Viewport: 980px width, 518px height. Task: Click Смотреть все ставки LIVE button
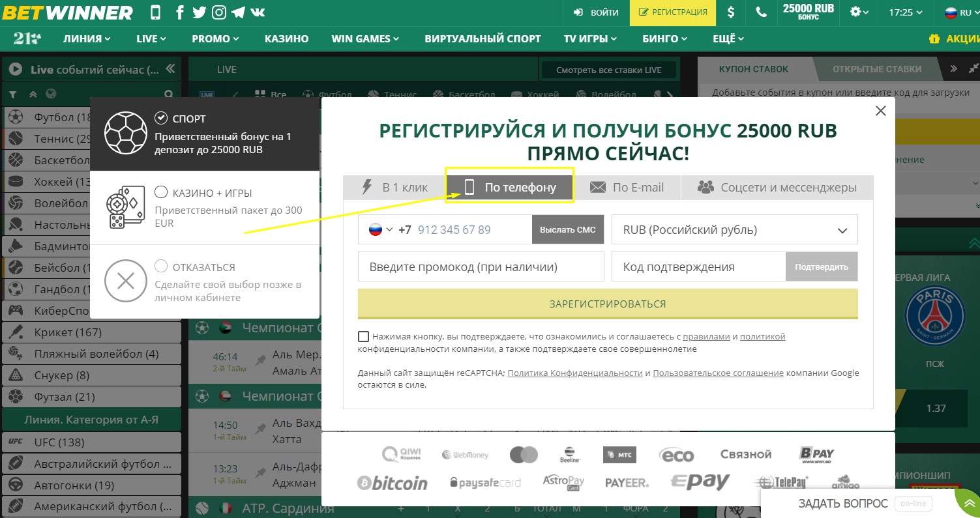coord(608,70)
